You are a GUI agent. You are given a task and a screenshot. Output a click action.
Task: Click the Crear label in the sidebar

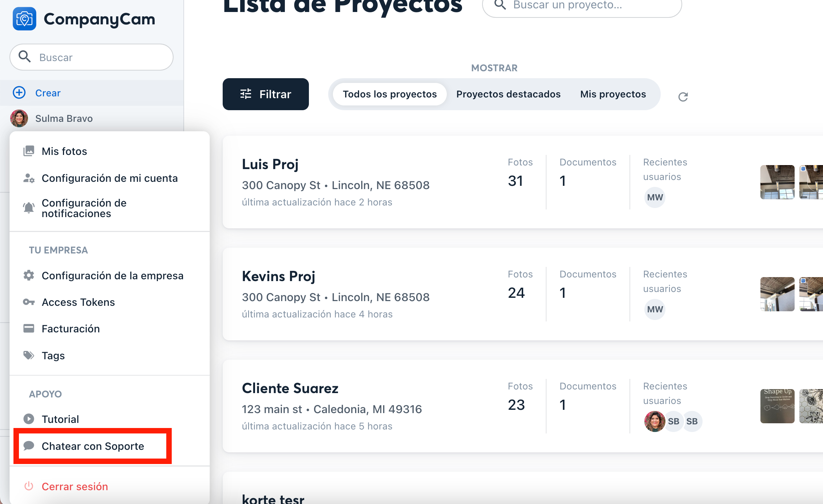(x=48, y=93)
